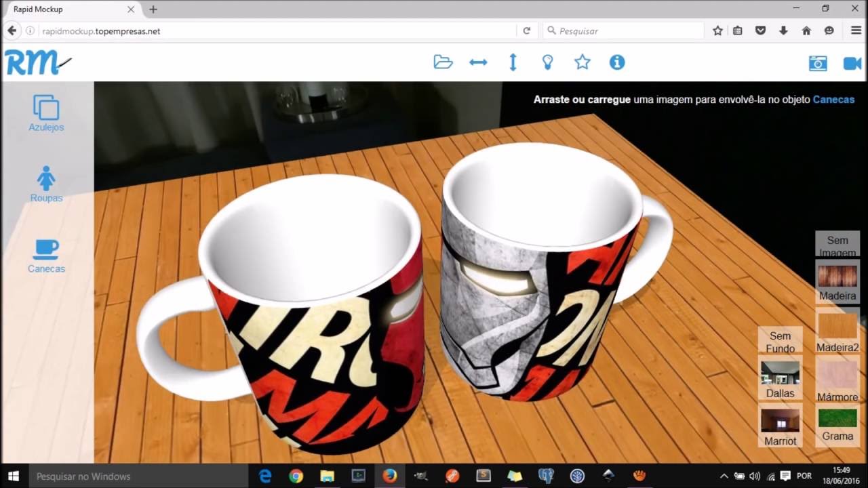Click the Pesquisar search box
Image resolution: width=868 pixels, height=488 pixels.
coord(623,31)
